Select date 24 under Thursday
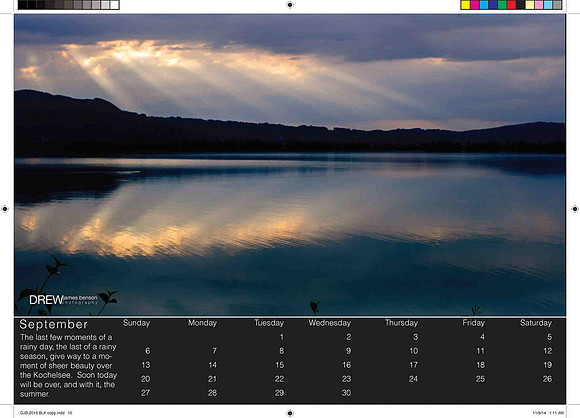The image size is (580, 418). (413, 379)
